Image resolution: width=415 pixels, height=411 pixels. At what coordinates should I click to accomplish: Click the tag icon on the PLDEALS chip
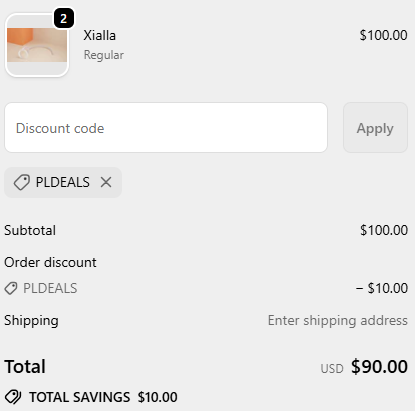[x=22, y=182]
